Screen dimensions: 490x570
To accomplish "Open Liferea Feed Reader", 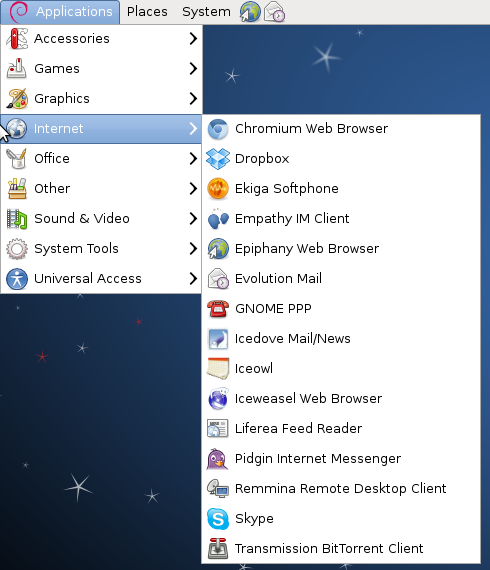I will pyautogui.click(x=341, y=429).
